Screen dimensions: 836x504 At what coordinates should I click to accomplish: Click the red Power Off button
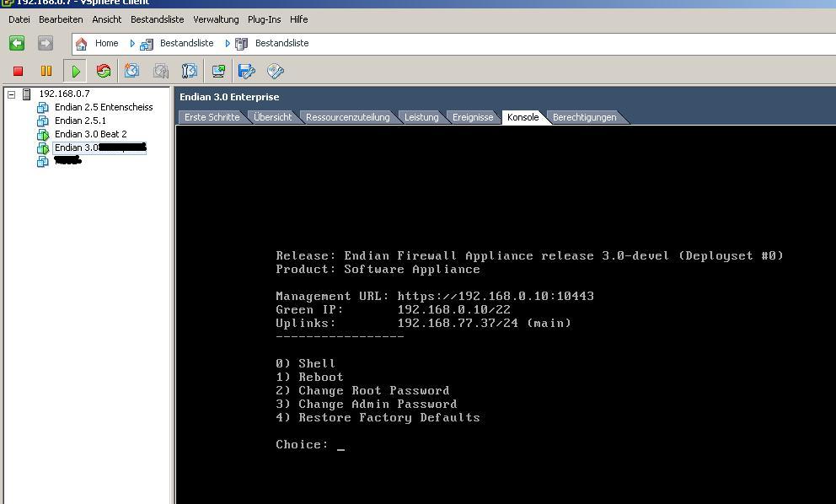point(18,72)
